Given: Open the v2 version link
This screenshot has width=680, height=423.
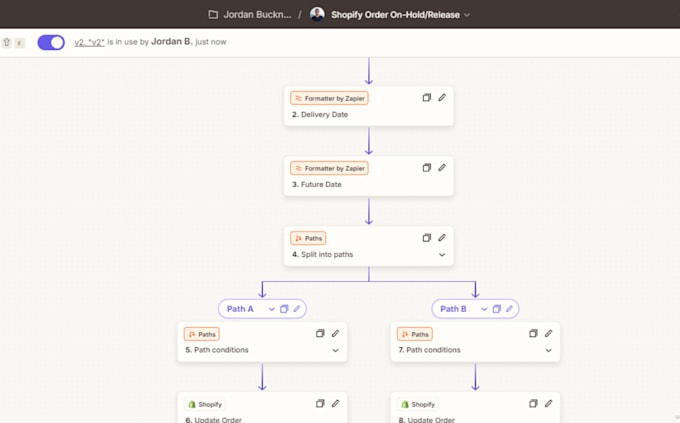Looking at the screenshot, I should tap(89, 42).
